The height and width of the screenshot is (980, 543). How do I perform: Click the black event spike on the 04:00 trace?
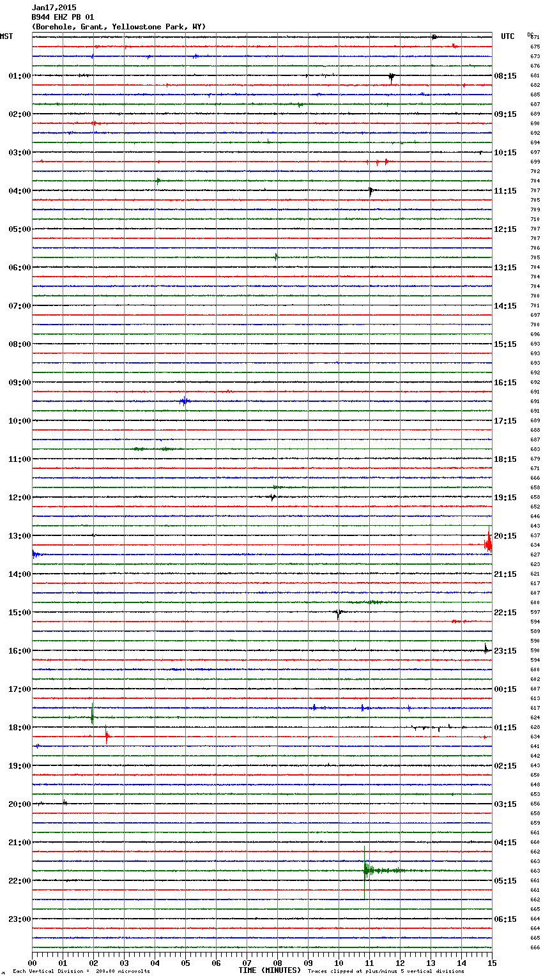pyautogui.click(x=371, y=190)
